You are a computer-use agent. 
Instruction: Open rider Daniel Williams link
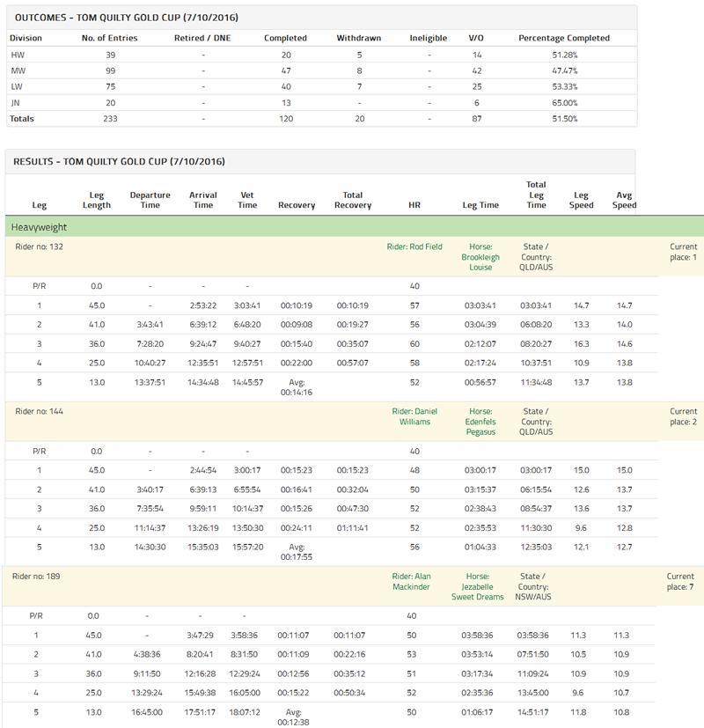coord(414,416)
